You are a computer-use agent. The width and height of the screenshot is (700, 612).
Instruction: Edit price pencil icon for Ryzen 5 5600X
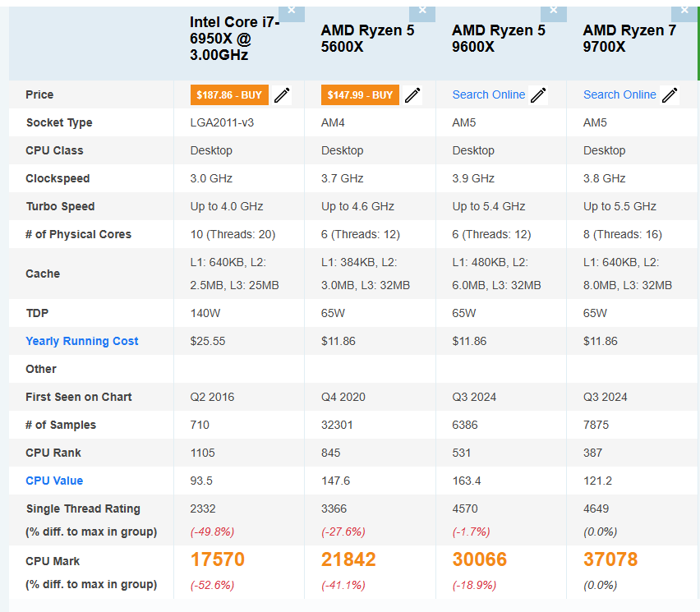coord(412,95)
